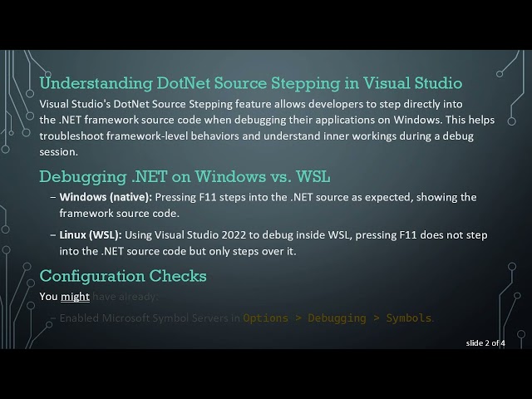Click the line "framework source code."
Viewport: 532px width, 399px height.
point(119,214)
